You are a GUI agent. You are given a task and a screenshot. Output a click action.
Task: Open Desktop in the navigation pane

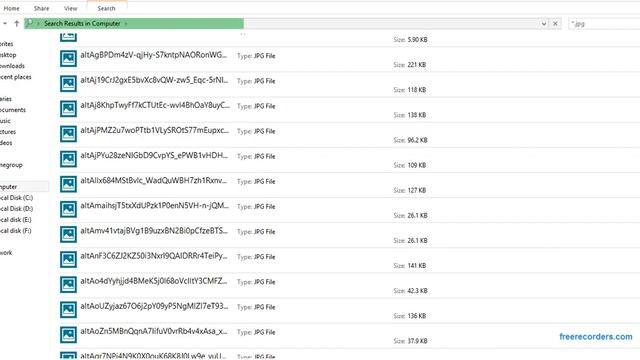8,55
